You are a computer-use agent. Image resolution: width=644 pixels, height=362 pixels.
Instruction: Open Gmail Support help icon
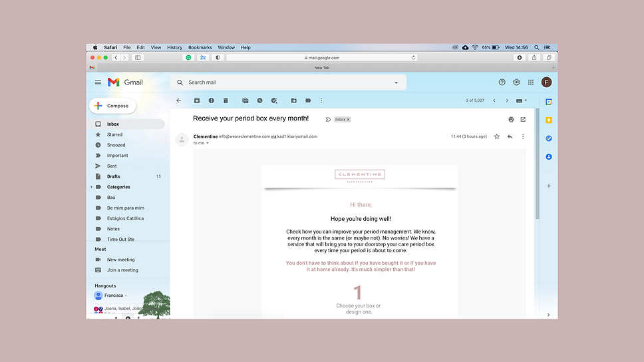(502, 82)
